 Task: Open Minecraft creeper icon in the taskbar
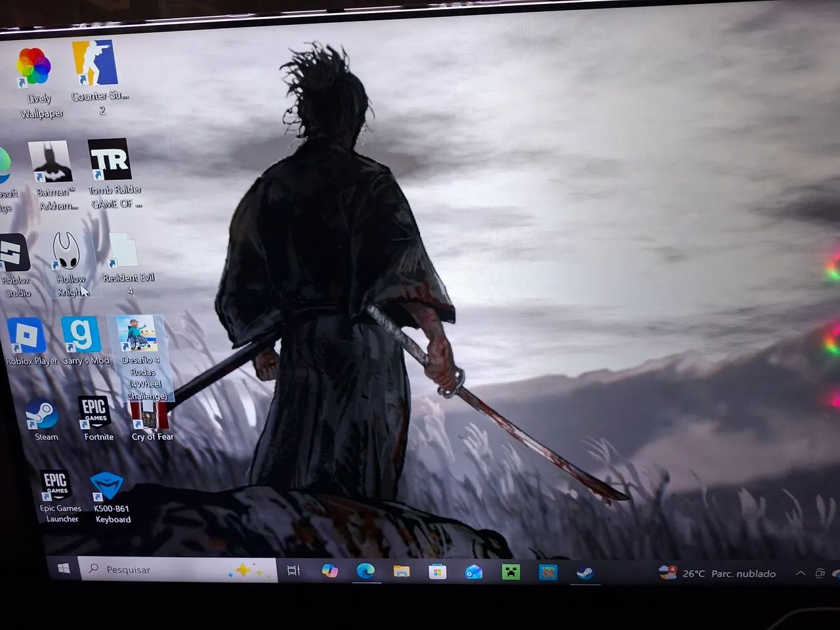point(511,573)
